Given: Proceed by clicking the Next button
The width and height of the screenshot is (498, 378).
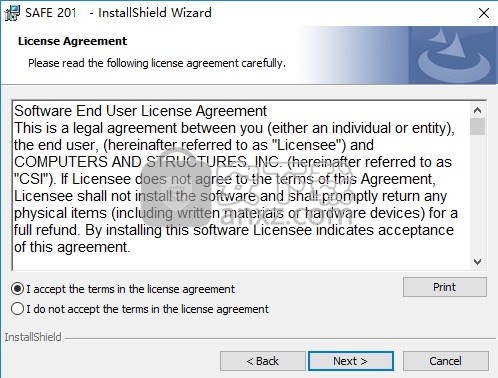Looking at the screenshot, I should 351,361.
